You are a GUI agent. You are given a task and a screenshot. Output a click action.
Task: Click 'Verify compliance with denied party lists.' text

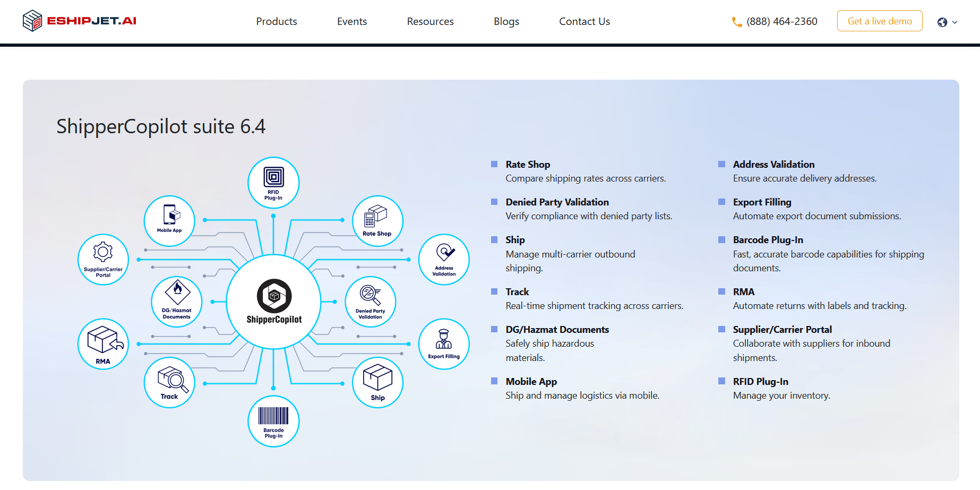click(589, 216)
